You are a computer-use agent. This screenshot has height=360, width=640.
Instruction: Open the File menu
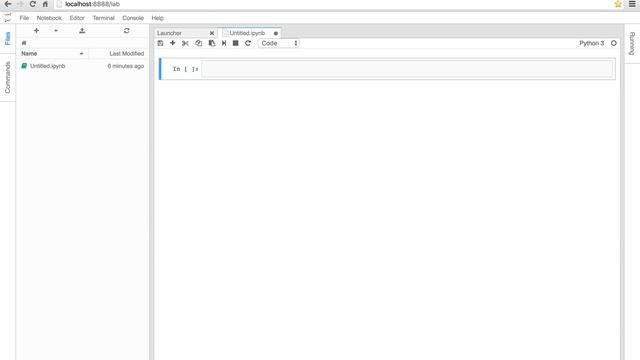(x=24, y=18)
